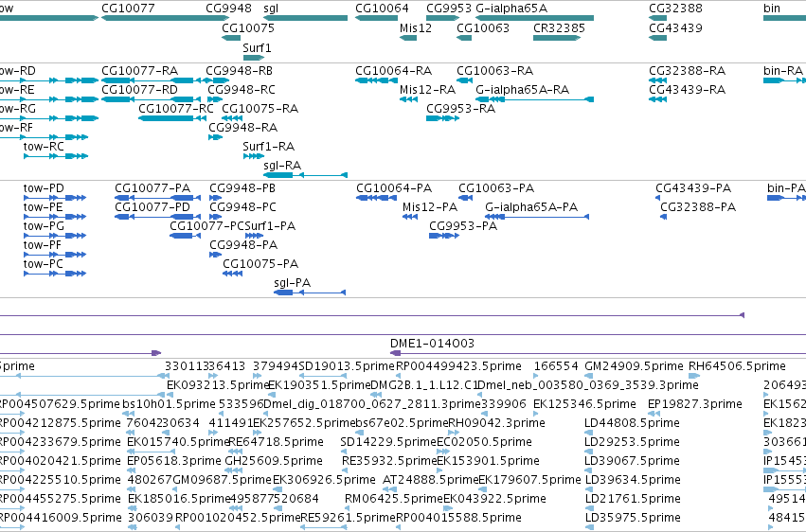Screen dimensions: 806x532
Task: Click the CG9953-RA transcript label
Action: [x=460, y=108]
